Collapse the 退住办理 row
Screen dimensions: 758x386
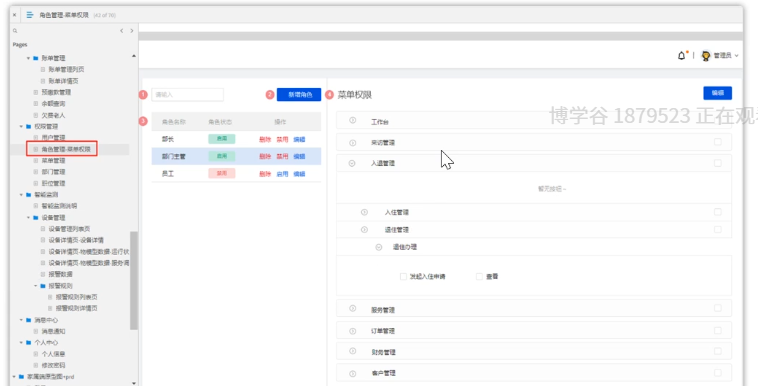click(379, 247)
